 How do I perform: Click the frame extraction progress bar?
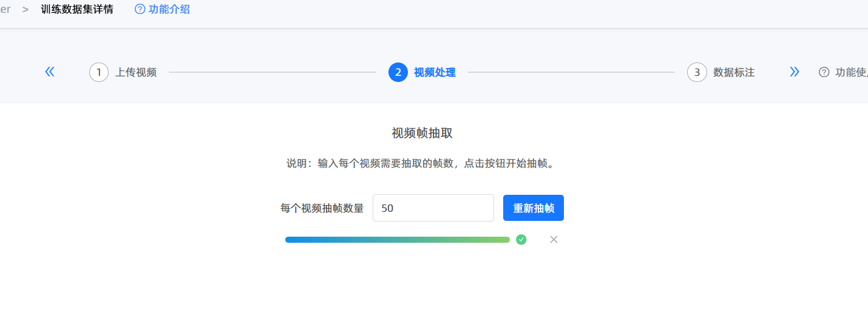pyautogui.click(x=397, y=240)
